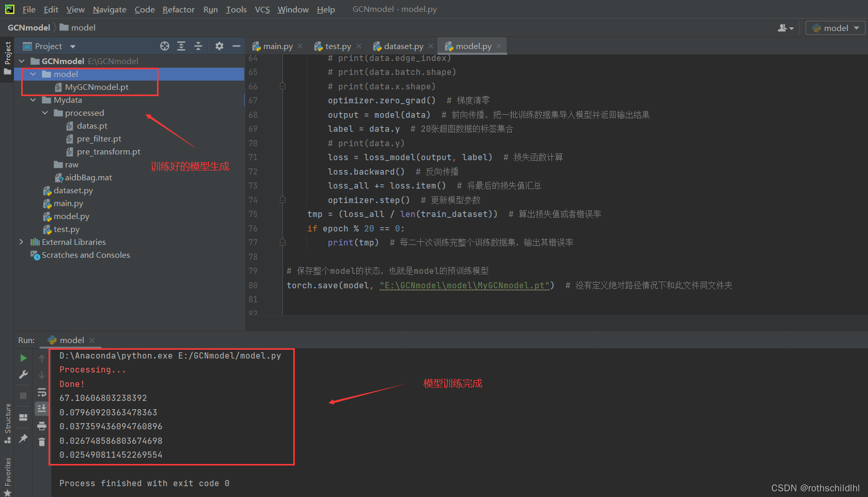Screen dimensions: 868x497
Task: Toggle pin tab in Run panel
Action: [23, 439]
